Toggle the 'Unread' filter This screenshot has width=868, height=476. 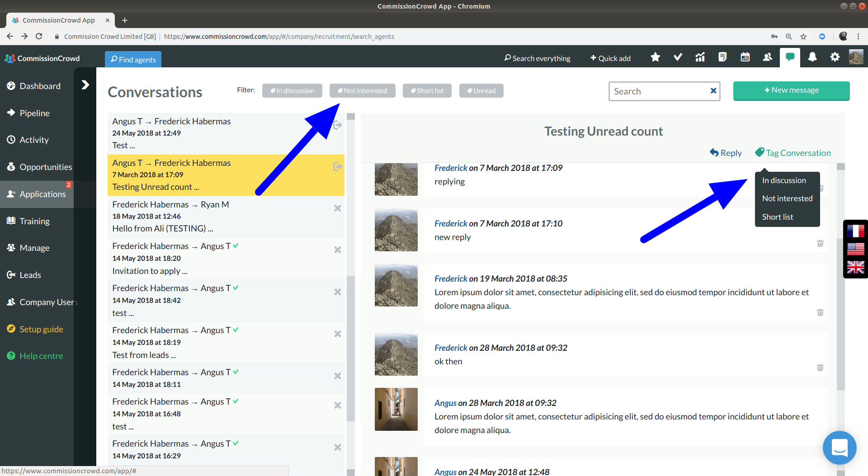pyautogui.click(x=481, y=91)
